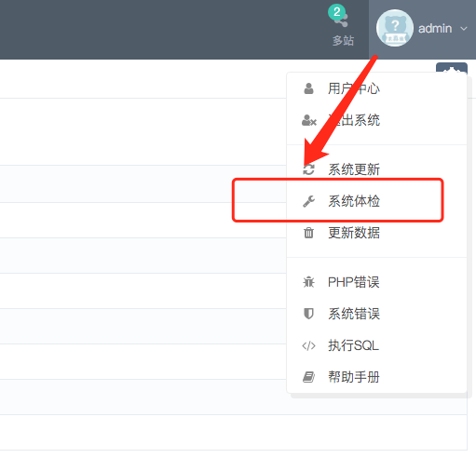Click the shield icon beside 系统错误
This screenshot has height=458, width=476.
tap(308, 314)
